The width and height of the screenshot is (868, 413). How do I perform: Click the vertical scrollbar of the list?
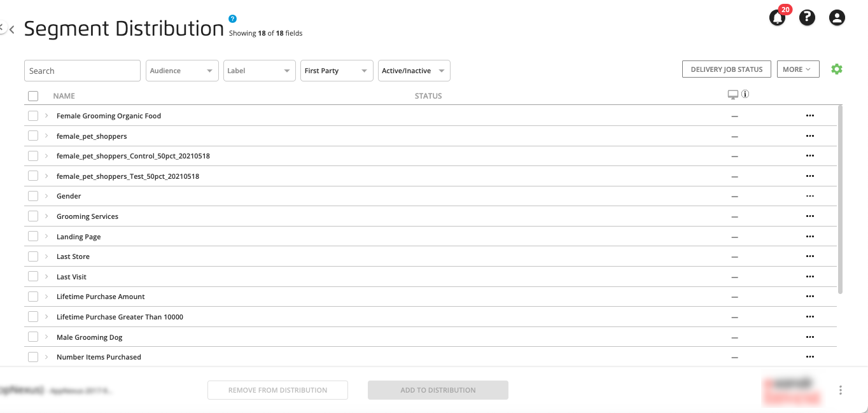click(x=840, y=199)
